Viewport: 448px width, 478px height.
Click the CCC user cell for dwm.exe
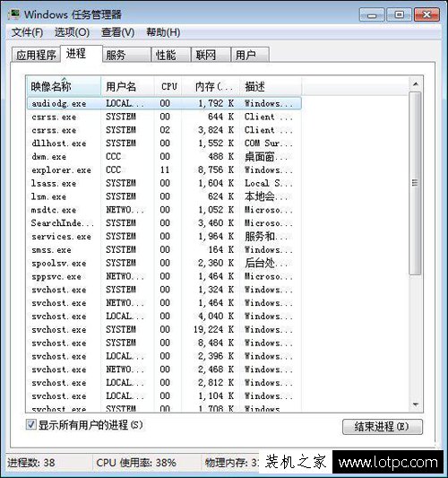click(113, 157)
